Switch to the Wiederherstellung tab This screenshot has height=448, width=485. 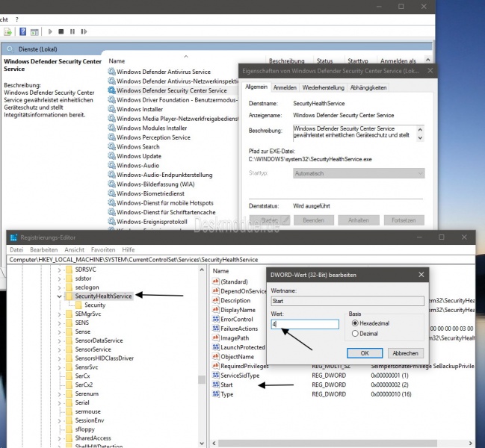click(x=324, y=88)
